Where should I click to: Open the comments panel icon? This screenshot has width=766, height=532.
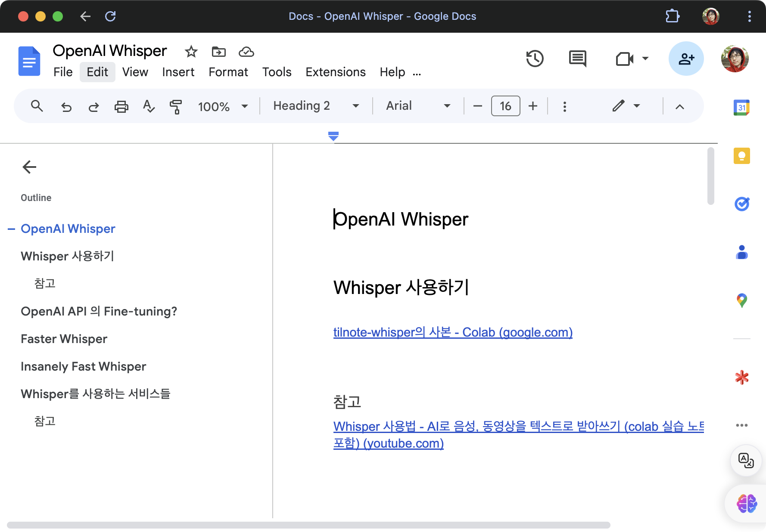[577, 59]
